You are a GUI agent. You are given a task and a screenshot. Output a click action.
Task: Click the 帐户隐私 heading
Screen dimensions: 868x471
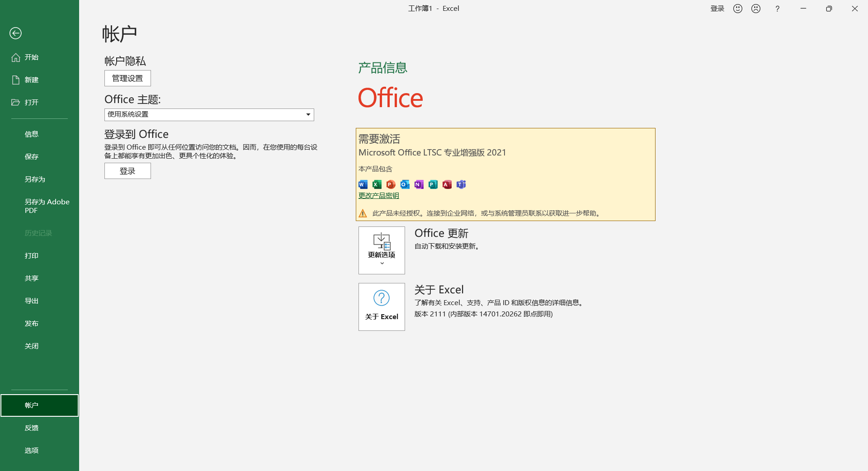(125, 61)
